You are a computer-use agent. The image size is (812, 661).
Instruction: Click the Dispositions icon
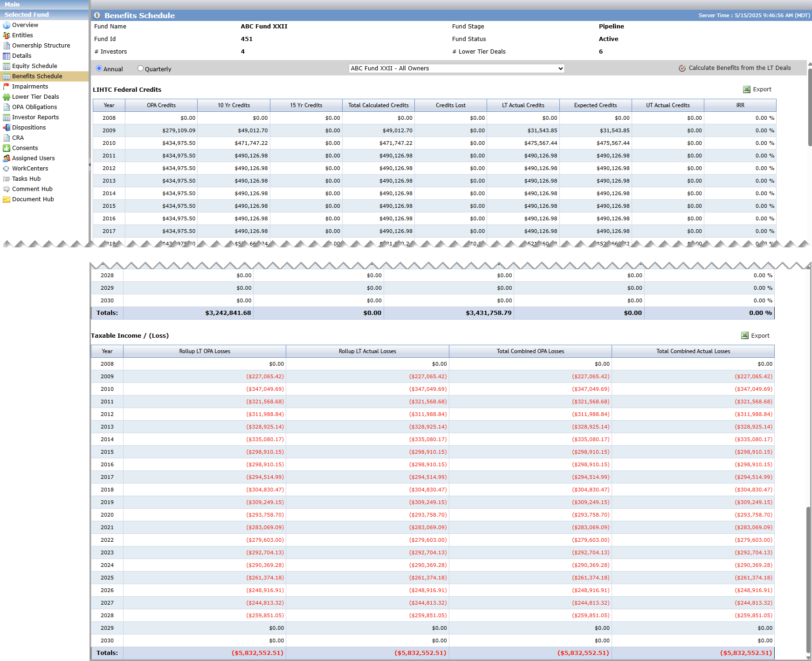(x=7, y=128)
